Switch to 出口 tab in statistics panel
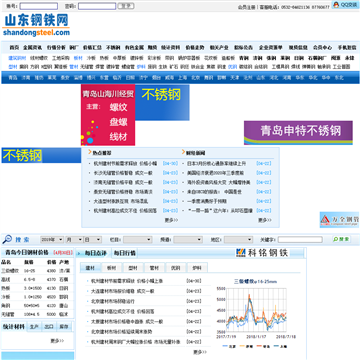This screenshot has height=360, width=360. [x=49, y=327]
